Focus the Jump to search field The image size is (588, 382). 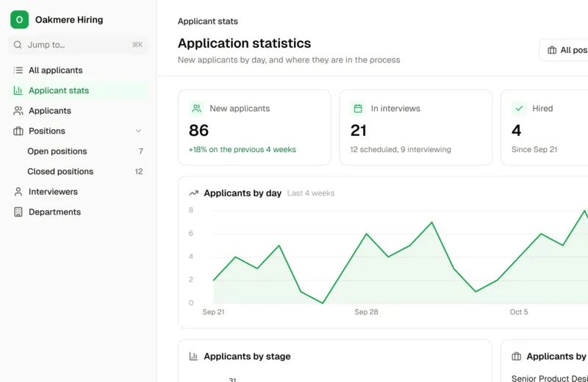pos(78,45)
